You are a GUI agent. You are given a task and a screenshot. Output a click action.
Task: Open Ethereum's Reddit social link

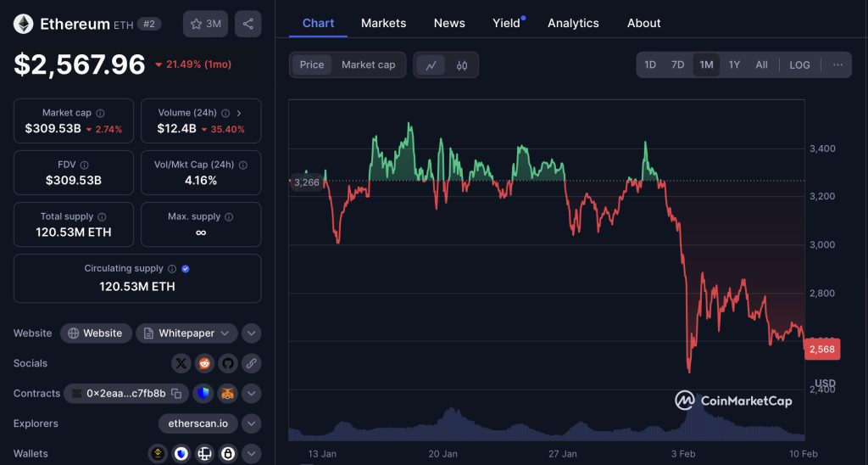pyautogui.click(x=204, y=363)
